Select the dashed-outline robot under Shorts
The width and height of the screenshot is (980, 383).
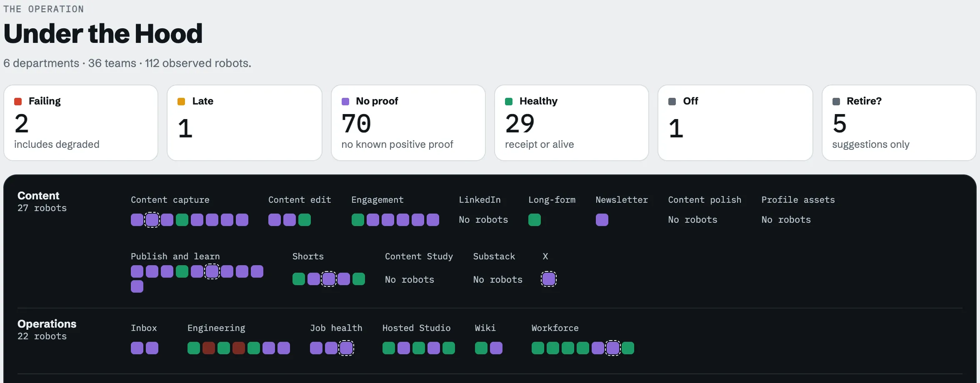pyautogui.click(x=329, y=279)
